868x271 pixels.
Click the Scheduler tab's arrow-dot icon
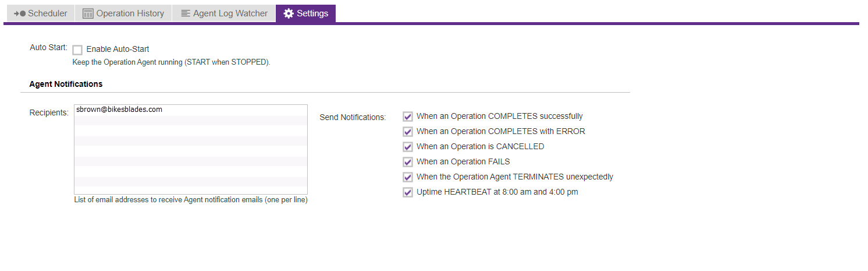(20, 13)
